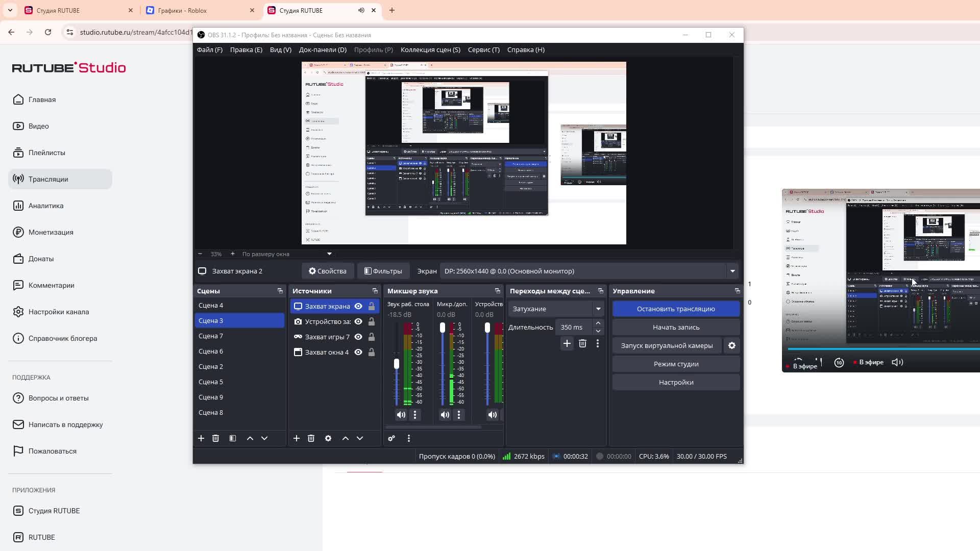This screenshot has width=980, height=551.
Task: Click the desktop audio volume slider handle
Action: tap(397, 364)
